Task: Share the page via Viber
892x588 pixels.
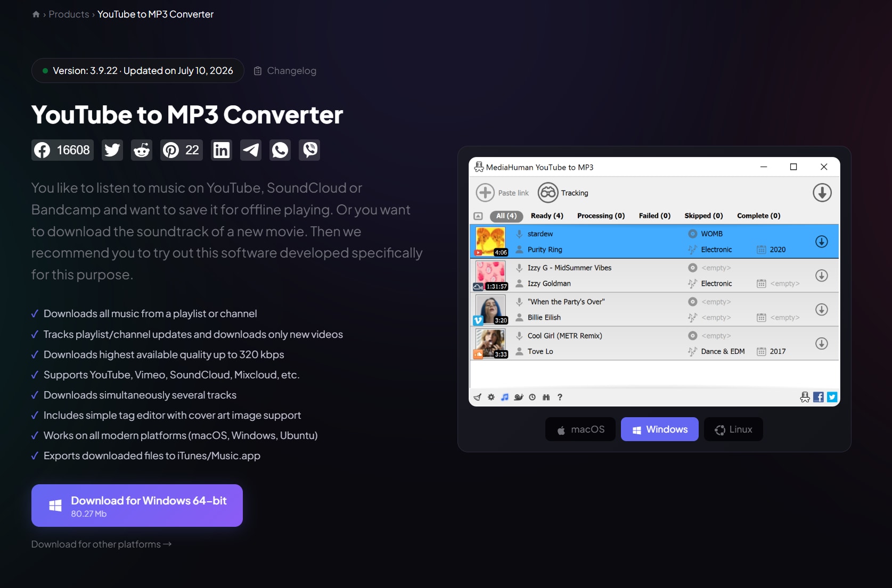Action: click(309, 150)
